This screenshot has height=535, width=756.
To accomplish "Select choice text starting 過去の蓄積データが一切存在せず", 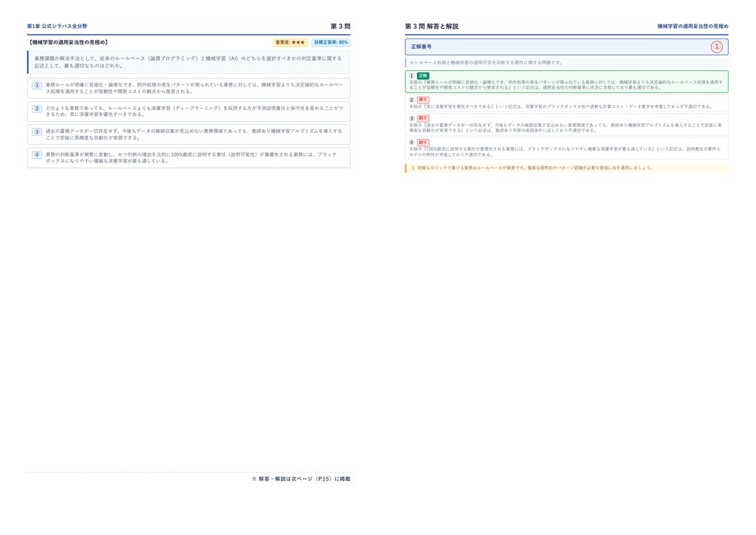I will coord(194,134).
